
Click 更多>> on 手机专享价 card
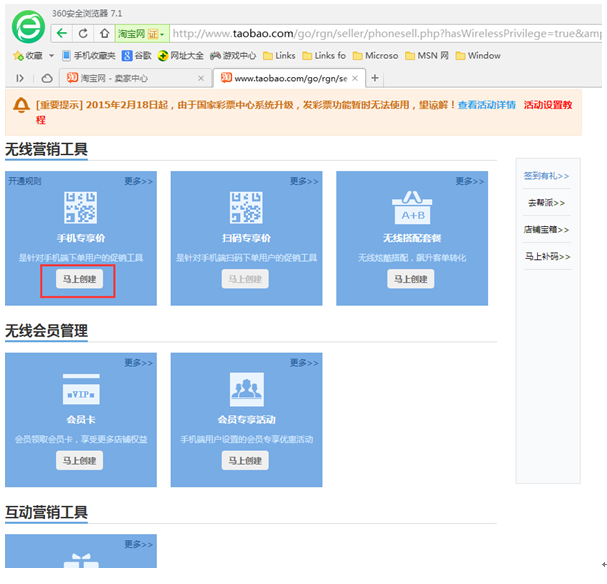coord(139,181)
